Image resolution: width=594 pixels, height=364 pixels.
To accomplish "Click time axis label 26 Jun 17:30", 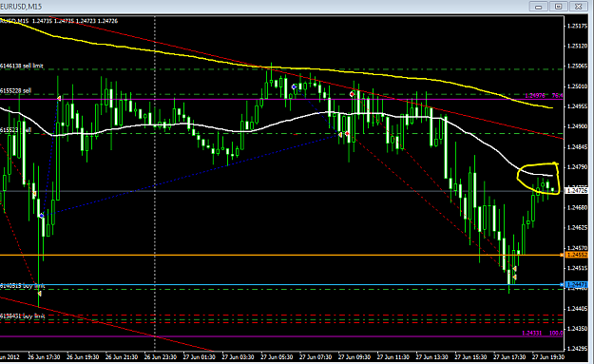I will click(44, 357).
